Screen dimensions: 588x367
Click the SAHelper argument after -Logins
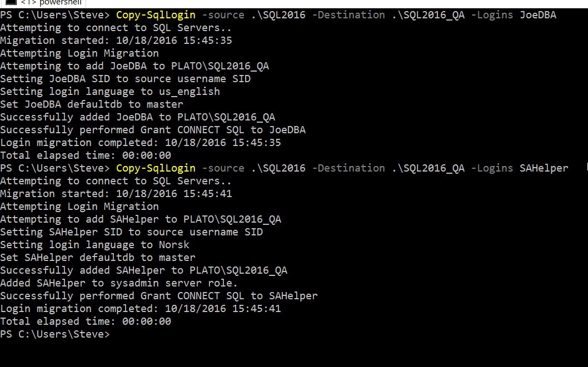point(544,168)
